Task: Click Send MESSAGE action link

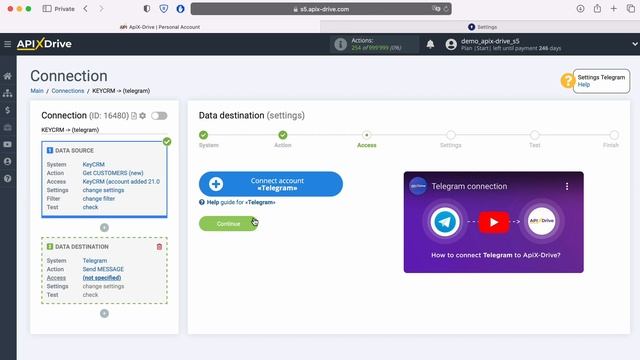Action: [103, 269]
